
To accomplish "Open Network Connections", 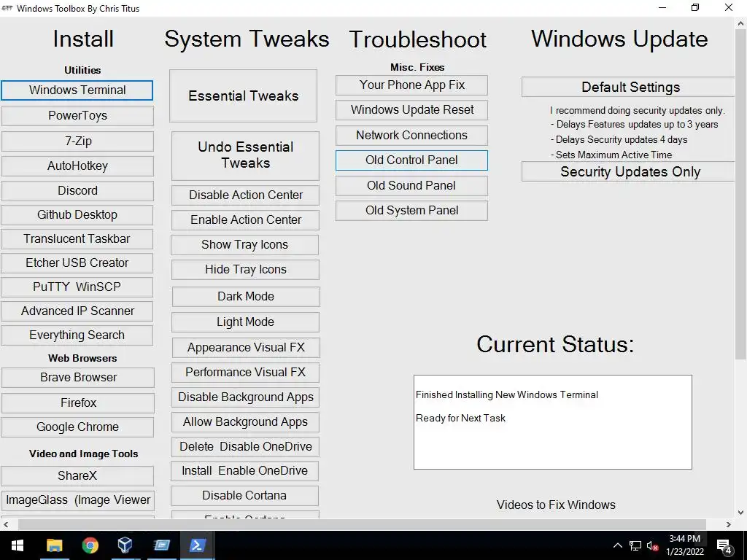I will [x=411, y=135].
